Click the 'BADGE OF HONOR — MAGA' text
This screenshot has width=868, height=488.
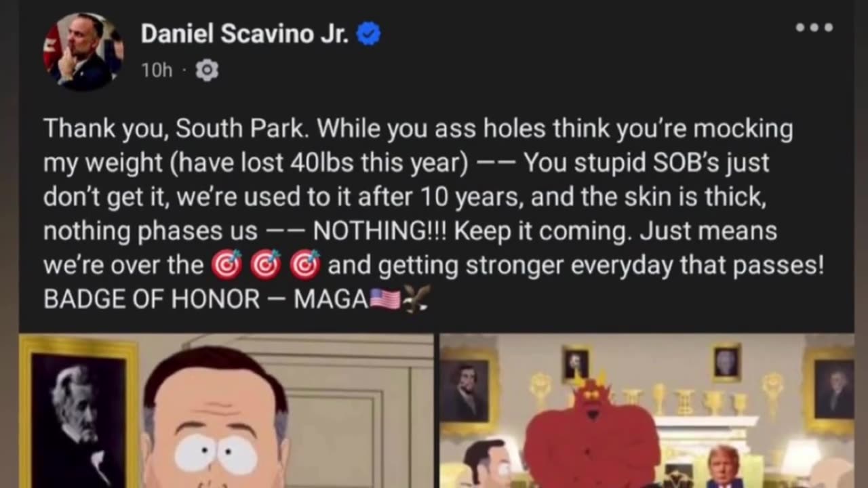click(x=205, y=299)
